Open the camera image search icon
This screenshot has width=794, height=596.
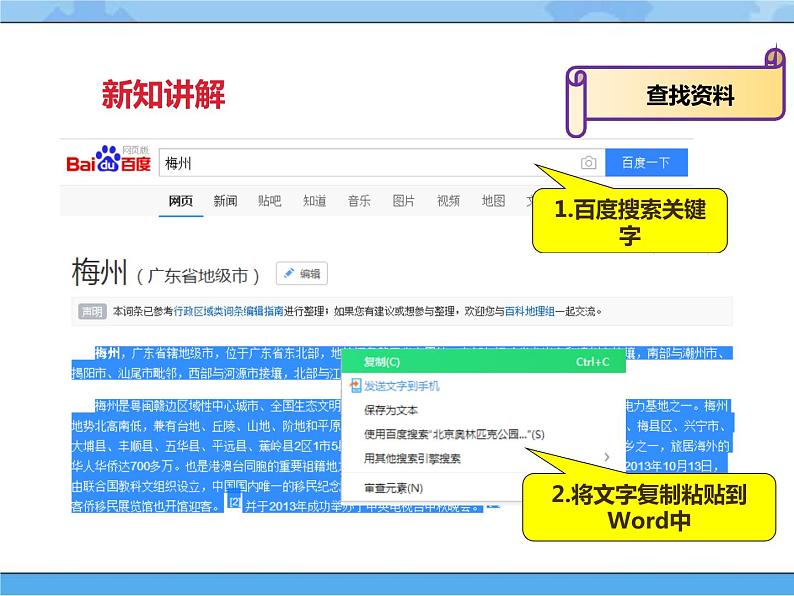(x=588, y=163)
